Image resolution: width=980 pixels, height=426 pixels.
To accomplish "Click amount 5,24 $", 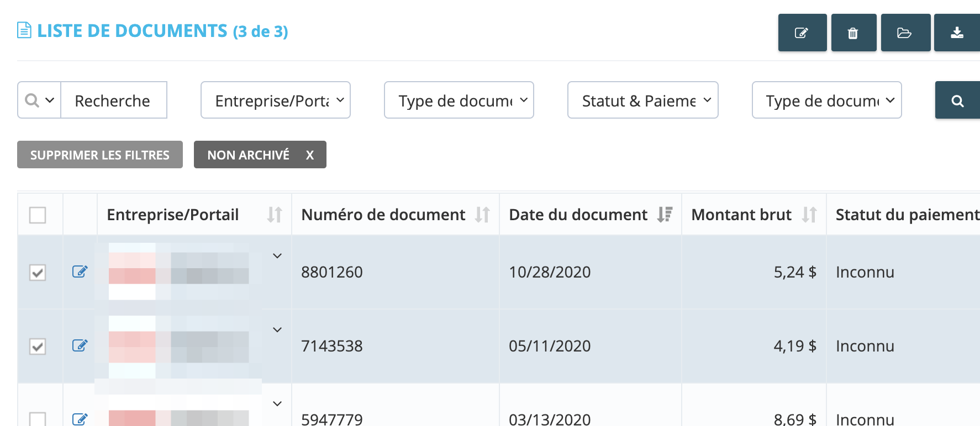I will (795, 272).
